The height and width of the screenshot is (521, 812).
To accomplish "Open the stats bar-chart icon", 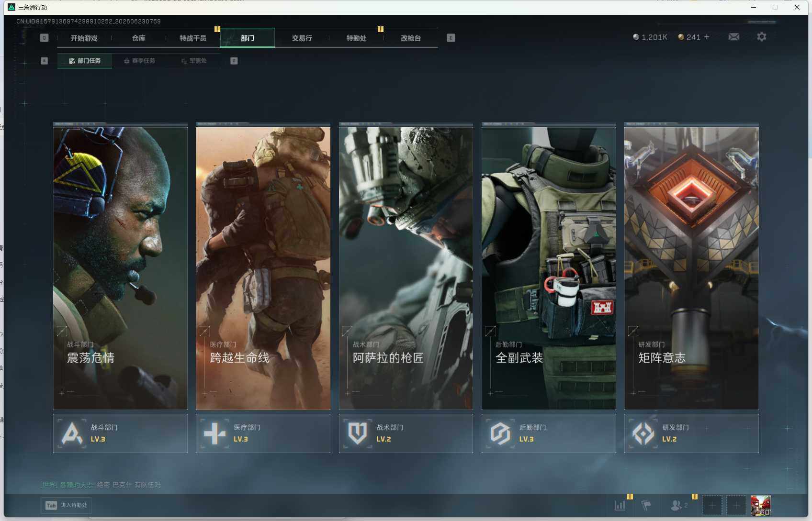I will click(620, 505).
